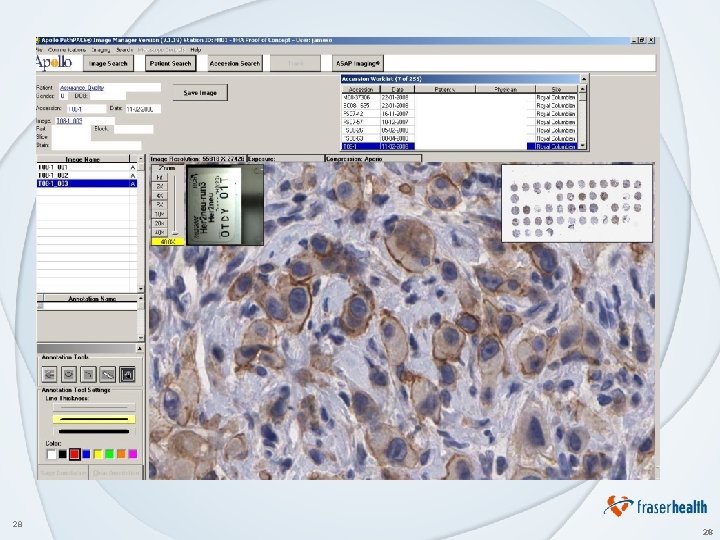The height and width of the screenshot is (540, 720).
Task: Select image T08-1_002 in the list
Action: coord(86,175)
